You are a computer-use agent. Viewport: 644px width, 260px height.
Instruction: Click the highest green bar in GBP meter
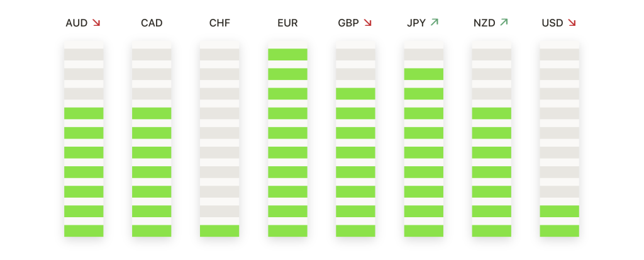coord(355,94)
